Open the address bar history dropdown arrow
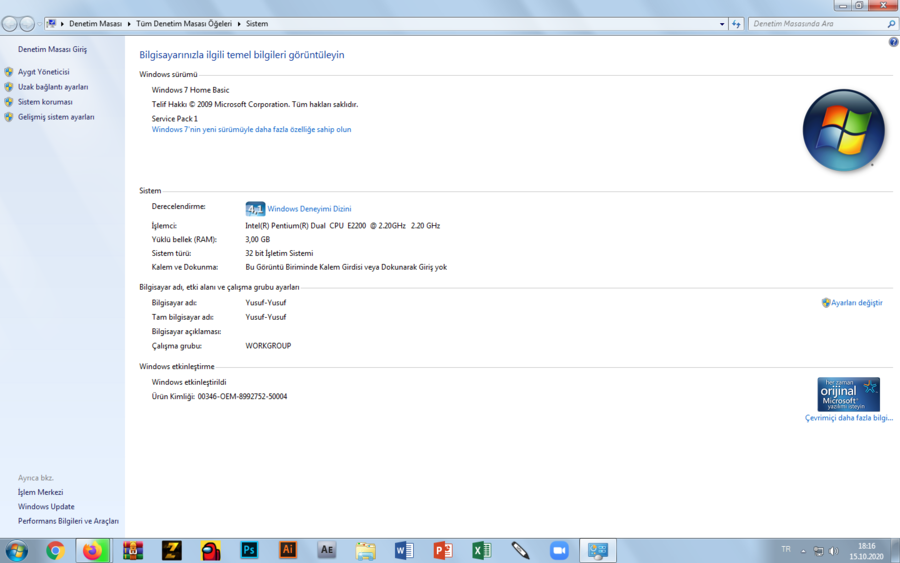Image resolution: width=900 pixels, height=563 pixels. coord(722,24)
